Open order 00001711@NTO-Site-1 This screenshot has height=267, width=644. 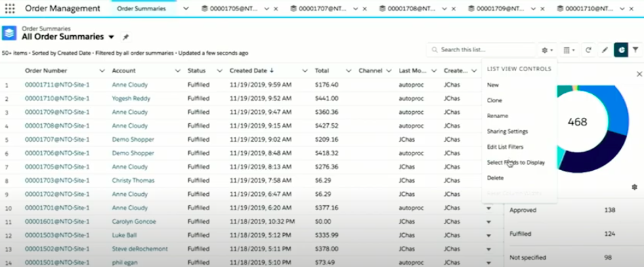click(57, 85)
